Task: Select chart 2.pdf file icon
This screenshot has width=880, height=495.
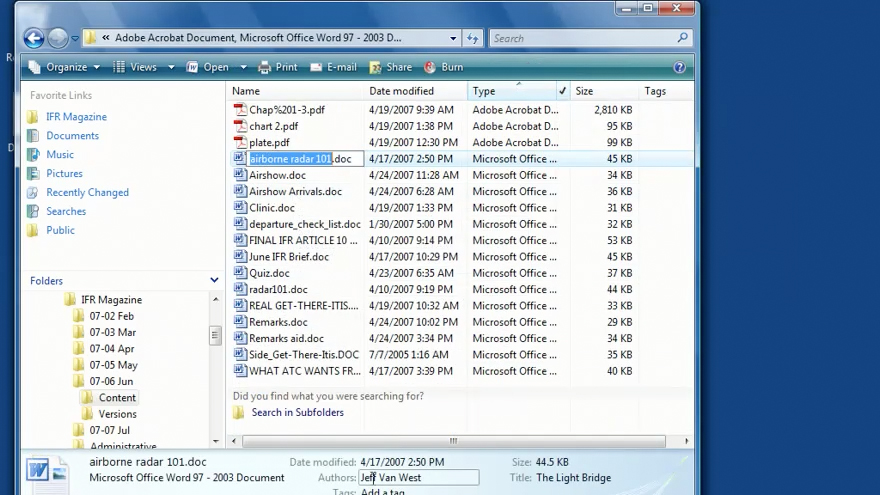Action: [x=240, y=126]
